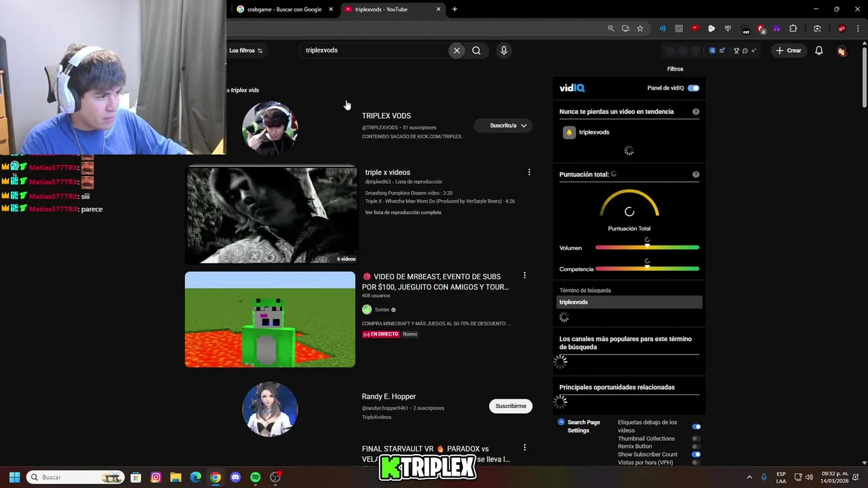Open Chrome three-dot menu
Screen dimensions: 868x488
click(x=858, y=28)
